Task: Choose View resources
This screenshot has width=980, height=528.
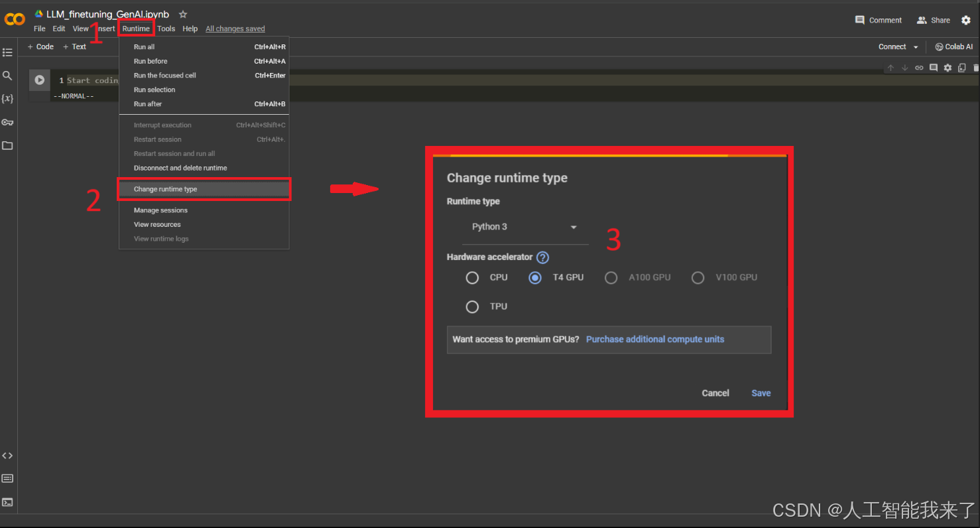Action: (204, 224)
